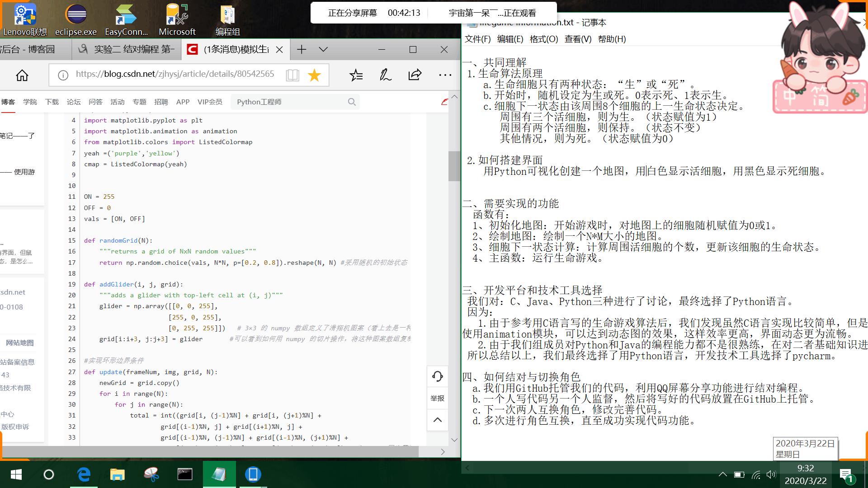Screen dimensions: 868x488
Task: Switch to the 实验二 结对编程 tab
Action: [127, 49]
